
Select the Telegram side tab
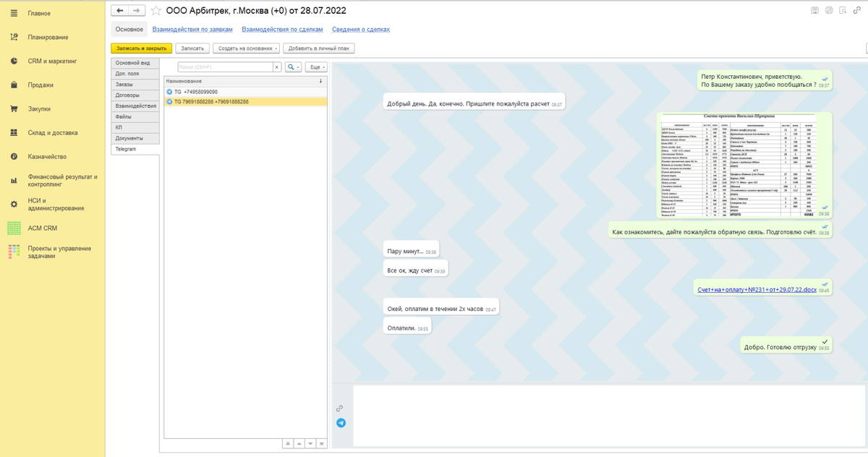click(135, 149)
